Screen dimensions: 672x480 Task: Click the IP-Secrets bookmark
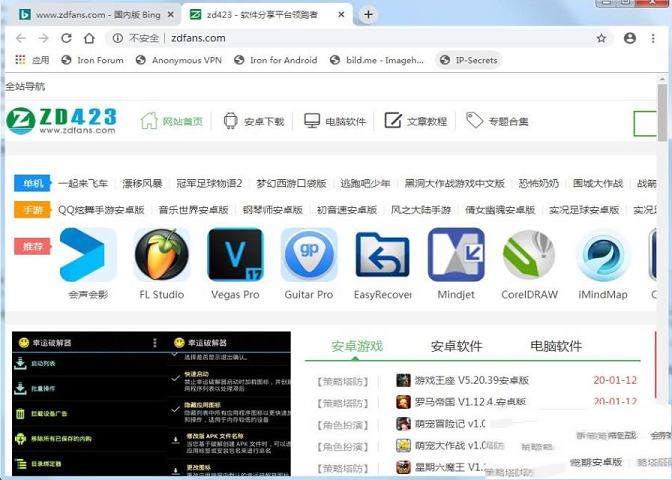pos(469,60)
